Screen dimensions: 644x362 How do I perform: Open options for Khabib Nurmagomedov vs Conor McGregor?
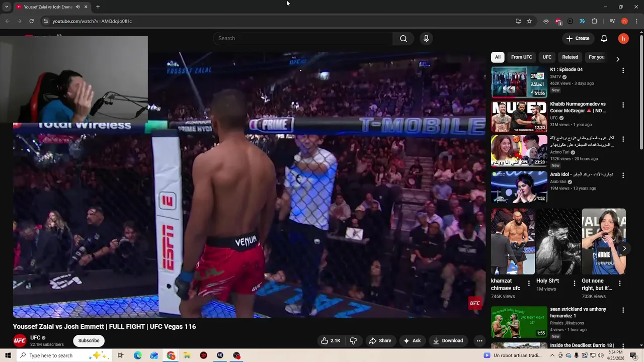pyautogui.click(x=623, y=105)
